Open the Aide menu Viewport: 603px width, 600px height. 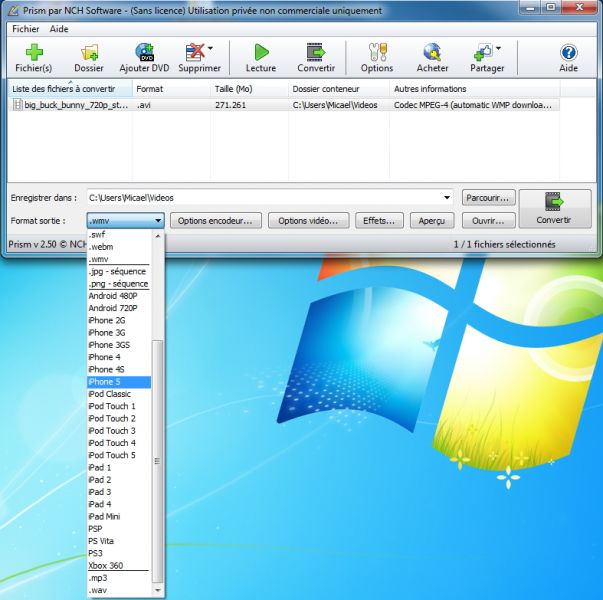[59, 29]
